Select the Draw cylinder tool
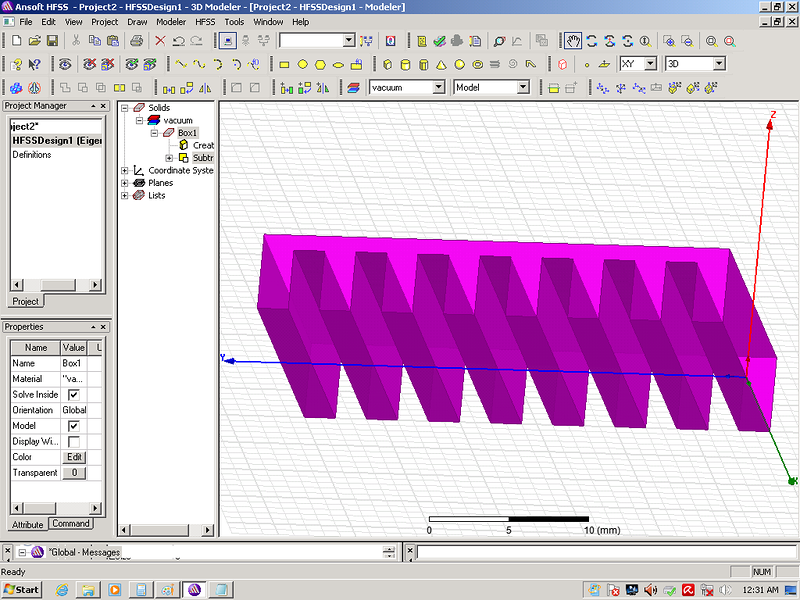 tap(404, 64)
